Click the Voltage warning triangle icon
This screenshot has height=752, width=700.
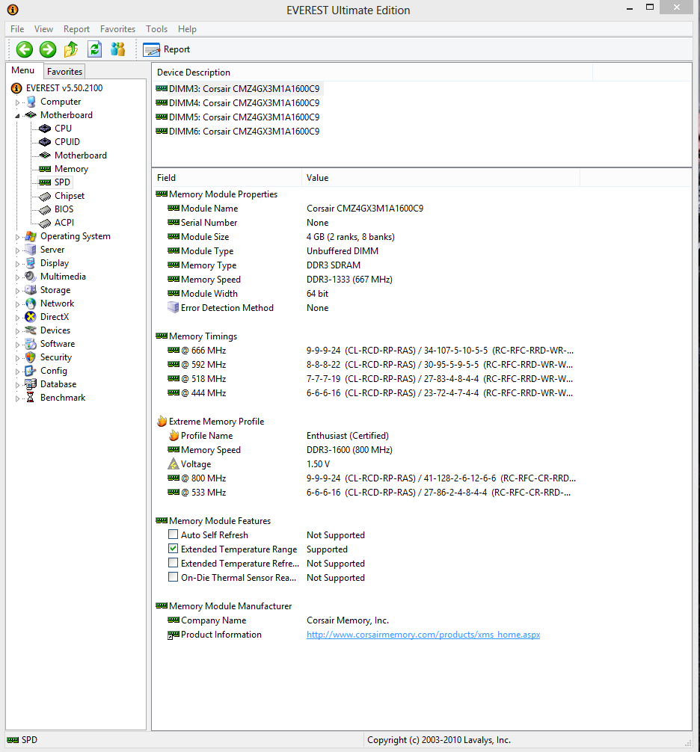click(x=174, y=464)
